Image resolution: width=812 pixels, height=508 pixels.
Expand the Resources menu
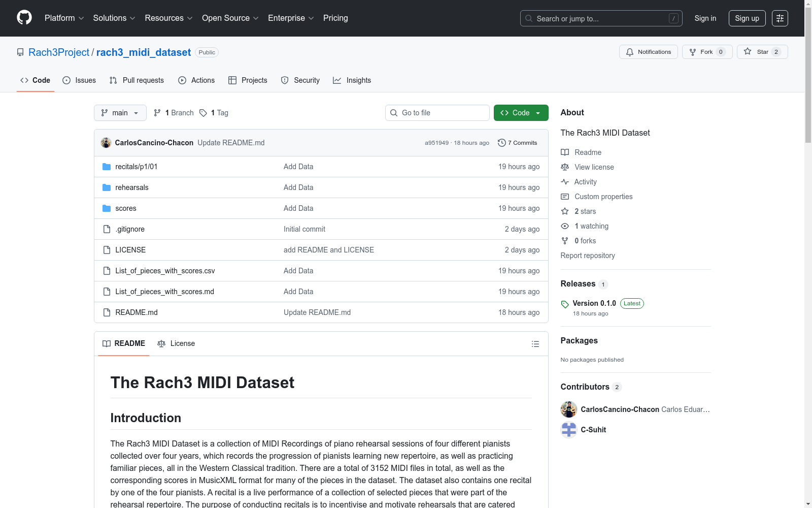pos(168,18)
